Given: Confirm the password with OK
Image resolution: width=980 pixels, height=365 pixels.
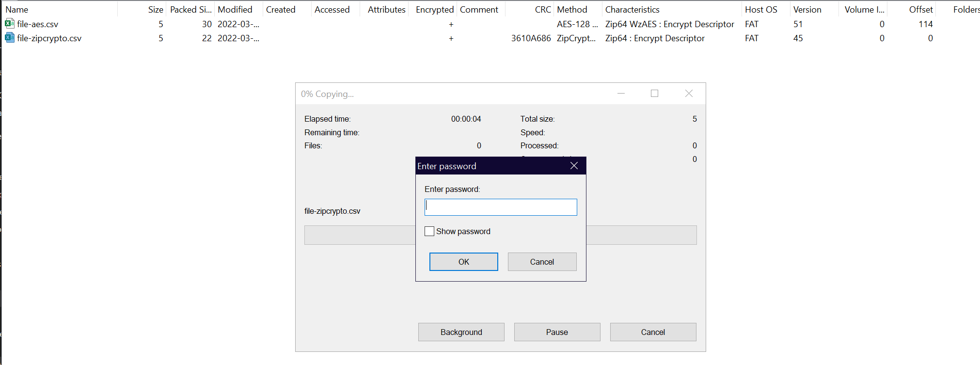Looking at the screenshot, I should pos(463,262).
